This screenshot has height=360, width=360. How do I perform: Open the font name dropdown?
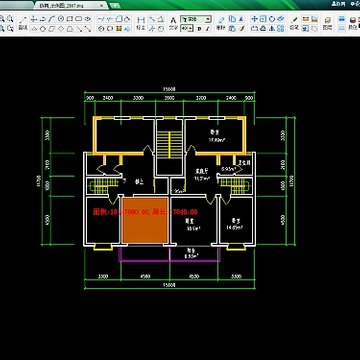tap(196, 19)
